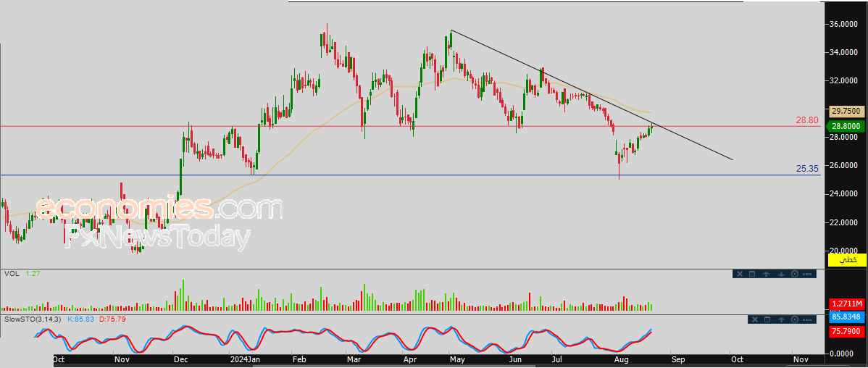
Task: Open SlowSTO panel more options dots
Action: pos(807,319)
